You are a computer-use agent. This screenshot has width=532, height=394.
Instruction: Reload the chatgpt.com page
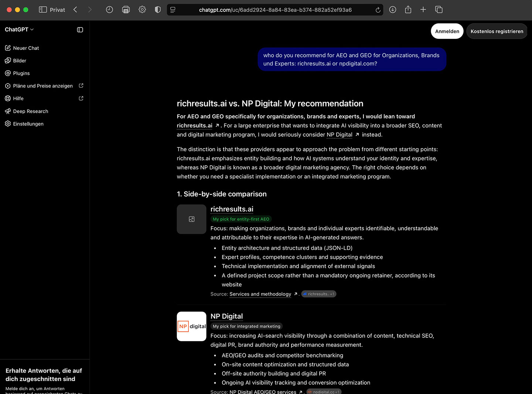(378, 10)
